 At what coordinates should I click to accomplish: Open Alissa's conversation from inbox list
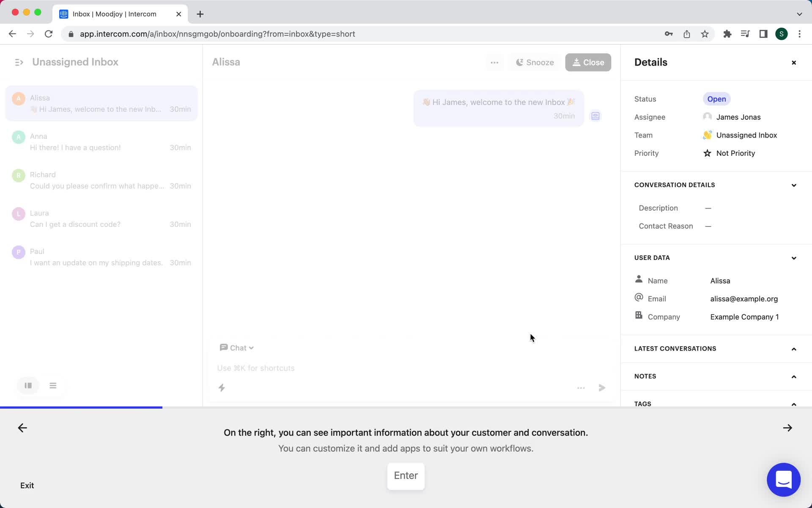102,102
